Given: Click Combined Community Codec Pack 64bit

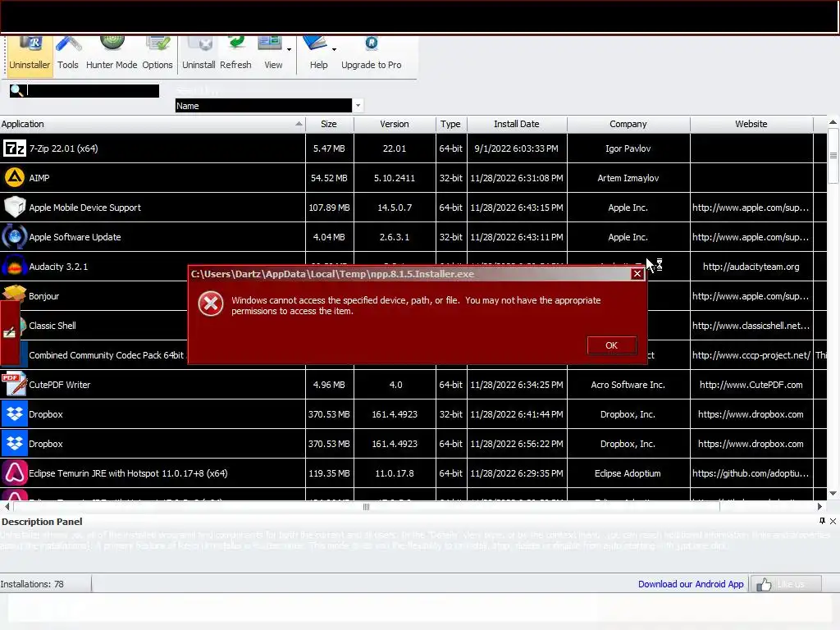Looking at the screenshot, I should point(106,355).
